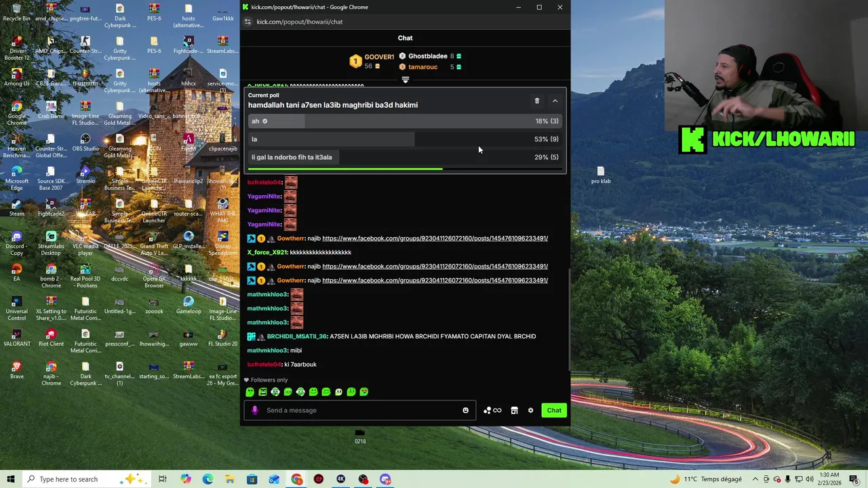This screenshot has width=868, height=488.
Task: Vote for 'li gal la ndorbo fih ta it3ala'
Action: click(x=405, y=157)
